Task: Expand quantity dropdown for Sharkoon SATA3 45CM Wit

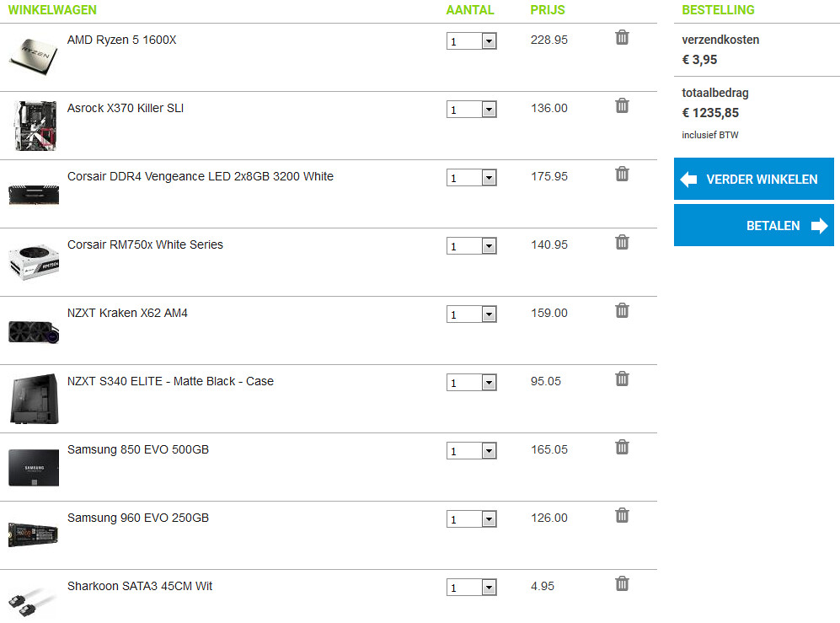Action: 472,587
